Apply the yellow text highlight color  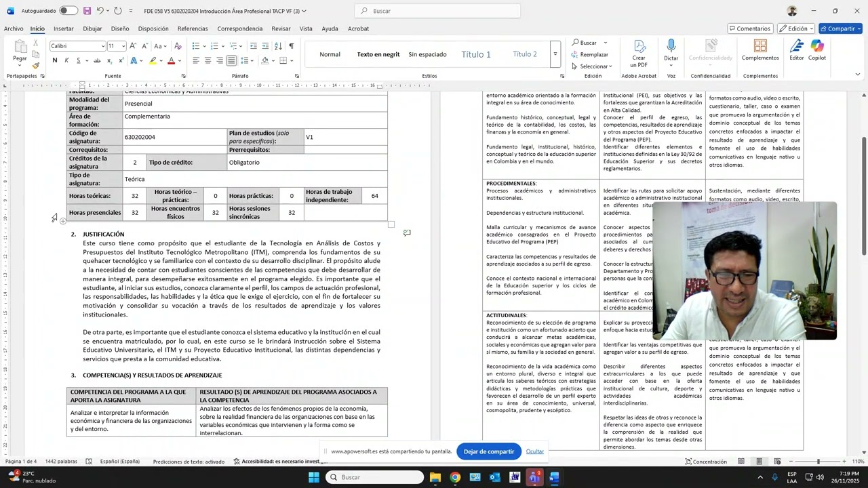coord(153,60)
